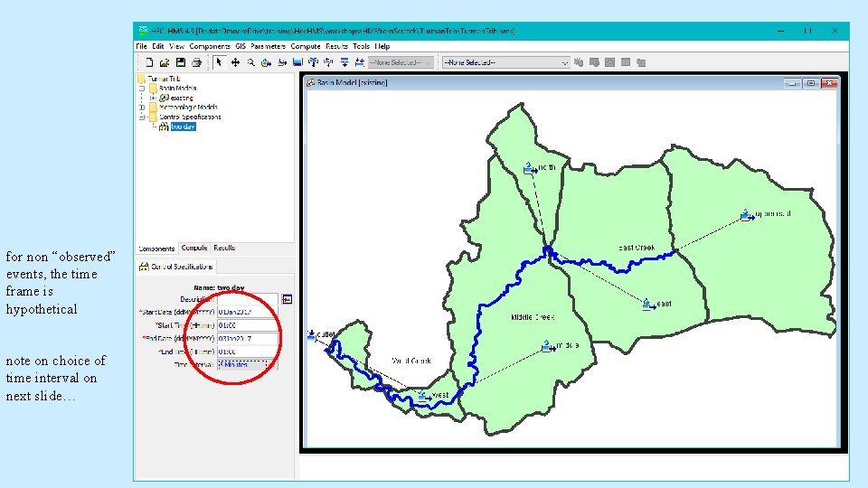Expand the Meteorologic Models folder

(x=142, y=108)
